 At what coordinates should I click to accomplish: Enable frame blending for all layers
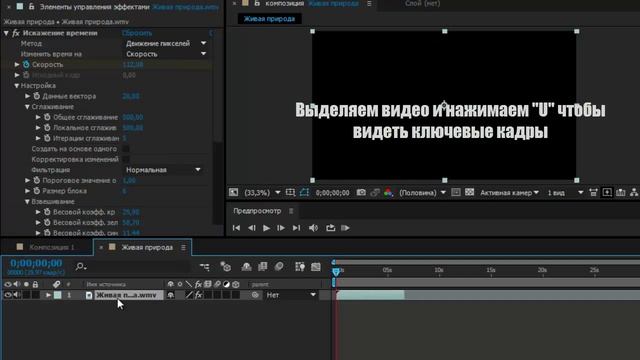click(262, 267)
